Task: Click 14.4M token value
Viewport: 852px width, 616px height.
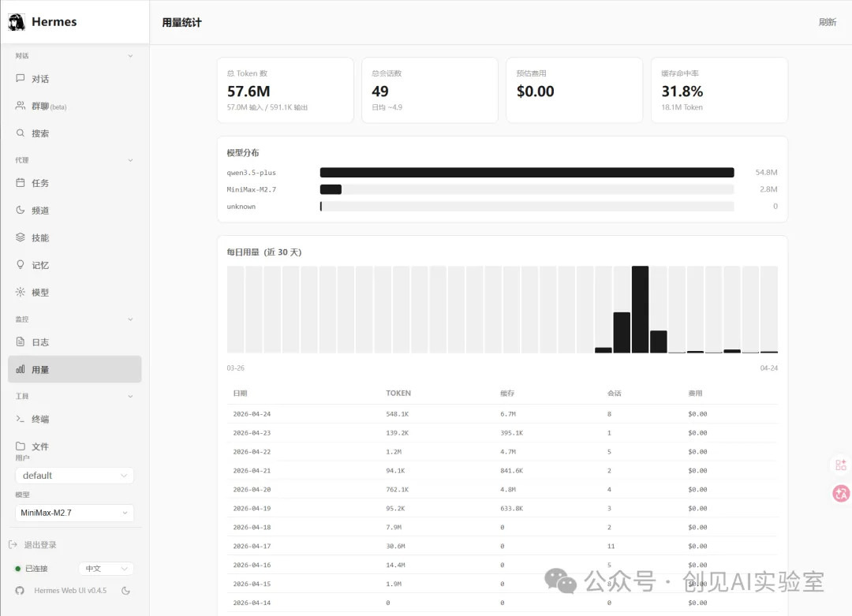Action: click(x=395, y=565)
